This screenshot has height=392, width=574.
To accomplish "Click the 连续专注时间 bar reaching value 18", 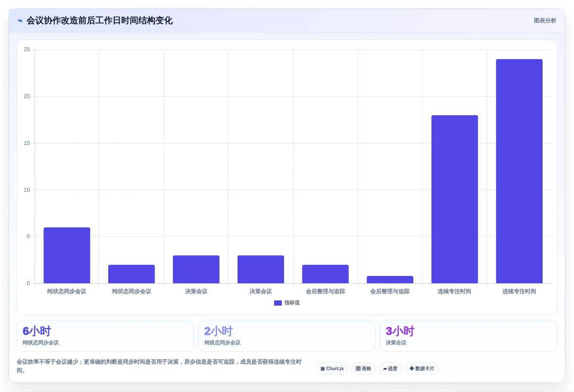I will 455,199.
